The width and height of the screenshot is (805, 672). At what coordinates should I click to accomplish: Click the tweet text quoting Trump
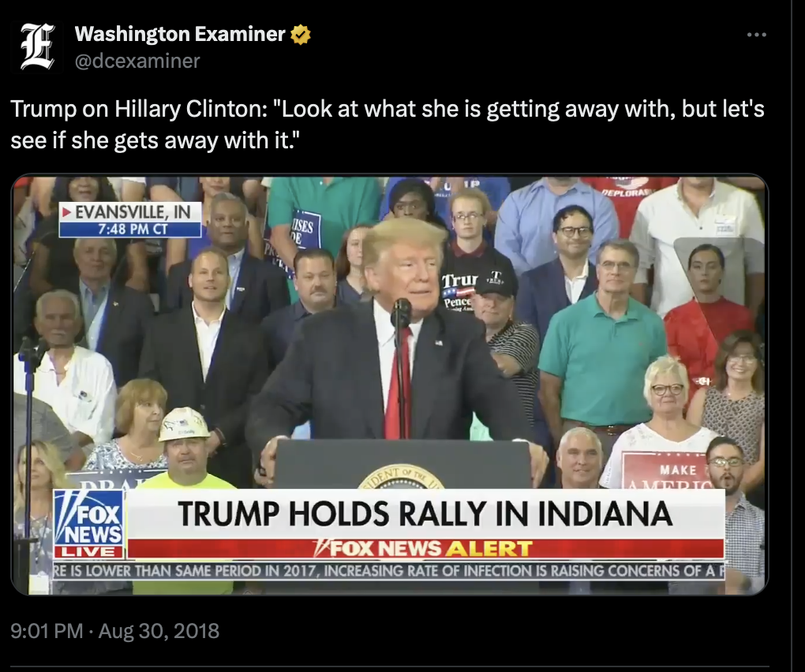pos(388,124)
